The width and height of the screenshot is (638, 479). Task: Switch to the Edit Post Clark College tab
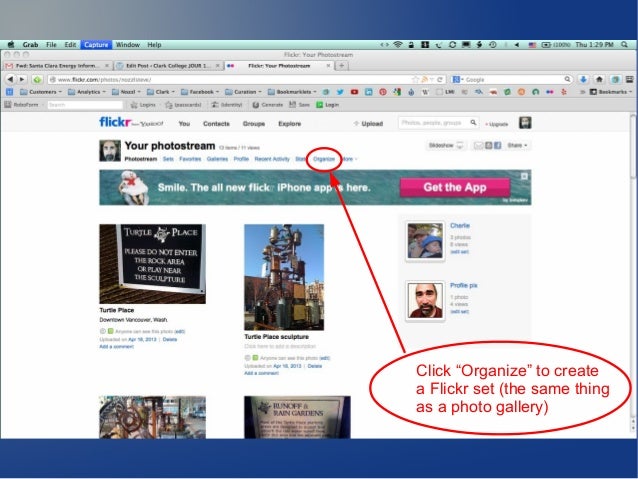click(168, 66)
